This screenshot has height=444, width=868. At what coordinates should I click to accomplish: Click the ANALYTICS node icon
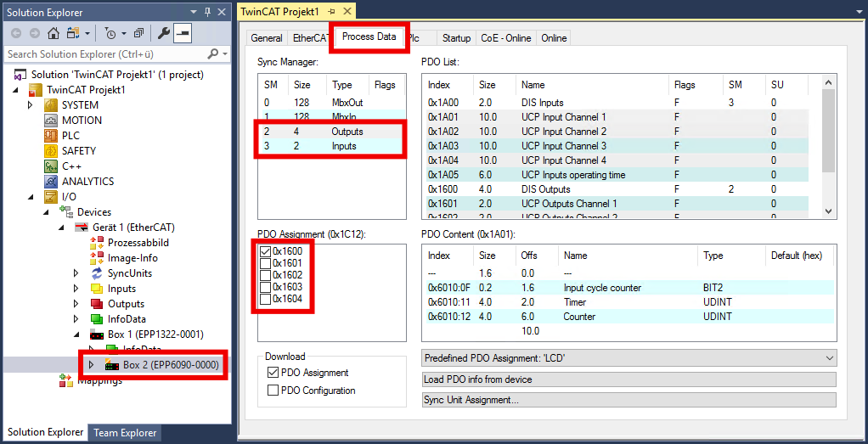coord(51,181)
